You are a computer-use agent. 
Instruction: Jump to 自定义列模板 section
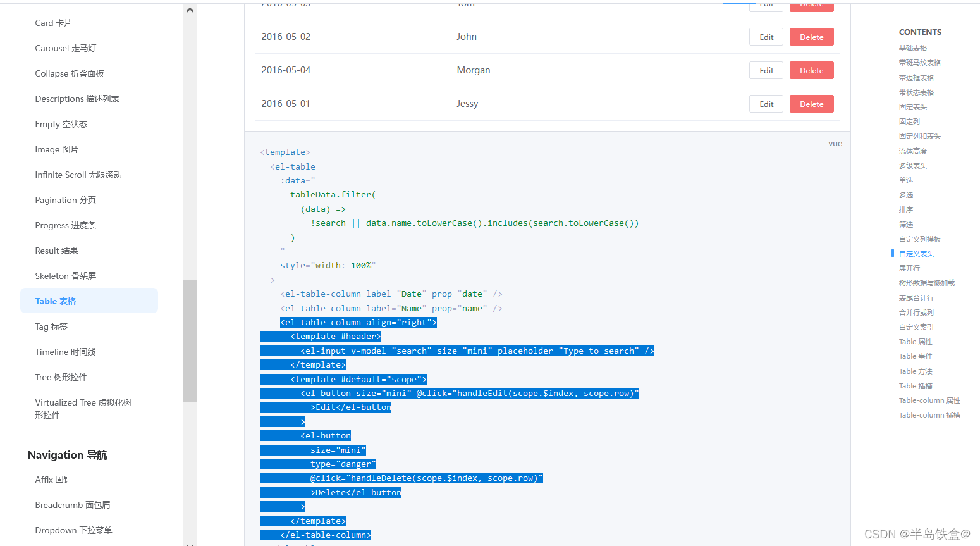(920, 239)
